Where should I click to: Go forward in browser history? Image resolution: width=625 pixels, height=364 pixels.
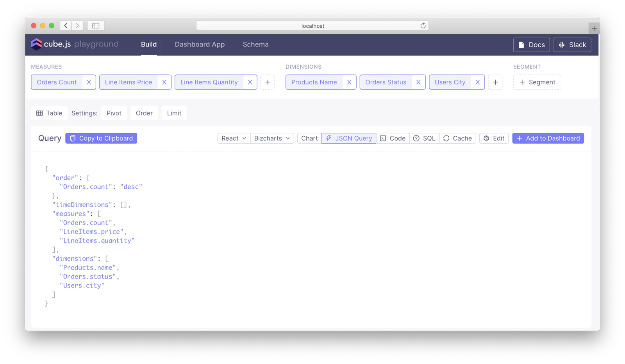click(78, 26)
